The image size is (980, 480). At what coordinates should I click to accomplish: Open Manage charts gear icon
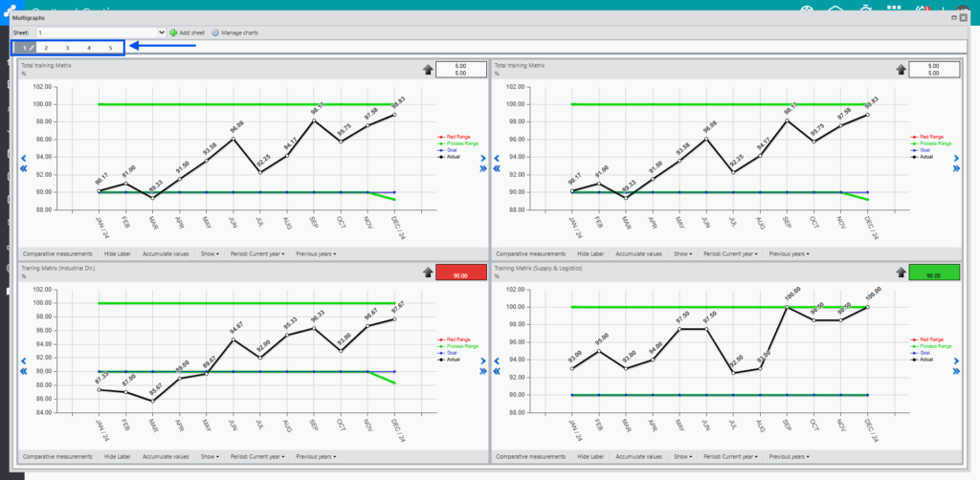[x=215, y=33]
